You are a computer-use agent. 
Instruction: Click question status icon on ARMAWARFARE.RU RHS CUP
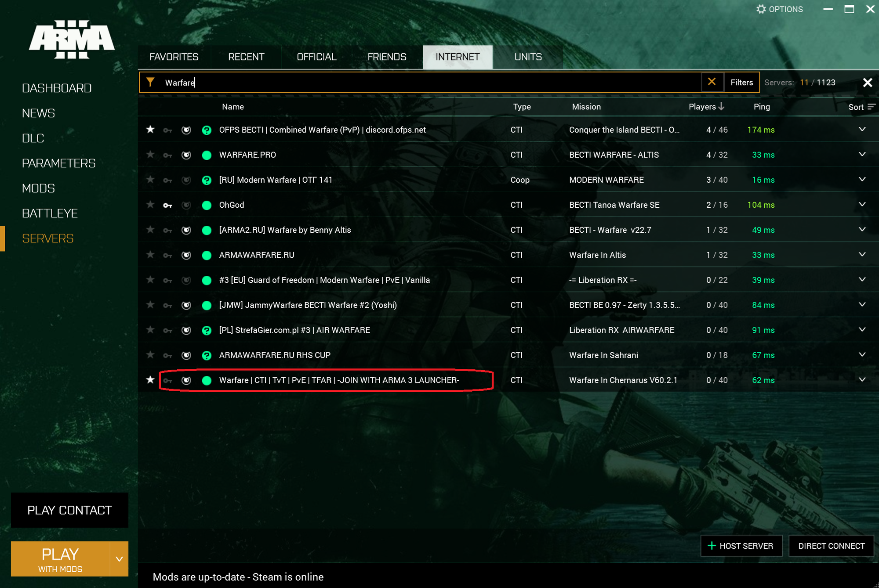[207, 355]
